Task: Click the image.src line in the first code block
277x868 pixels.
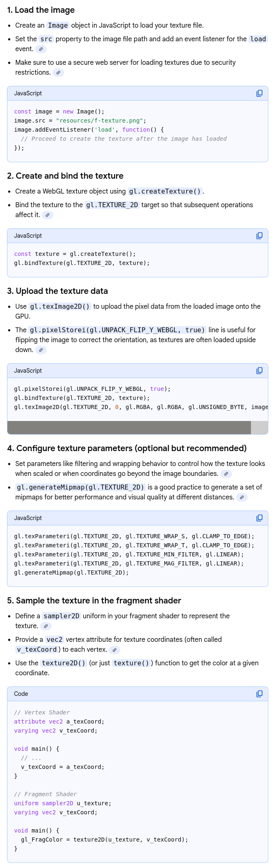Action: click(80, 121)
